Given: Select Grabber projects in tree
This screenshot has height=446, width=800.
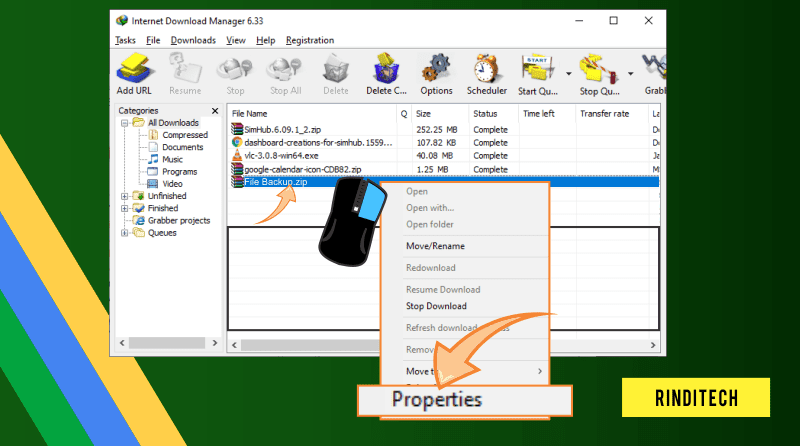Looking at the screenshot, I should point(179,220).
